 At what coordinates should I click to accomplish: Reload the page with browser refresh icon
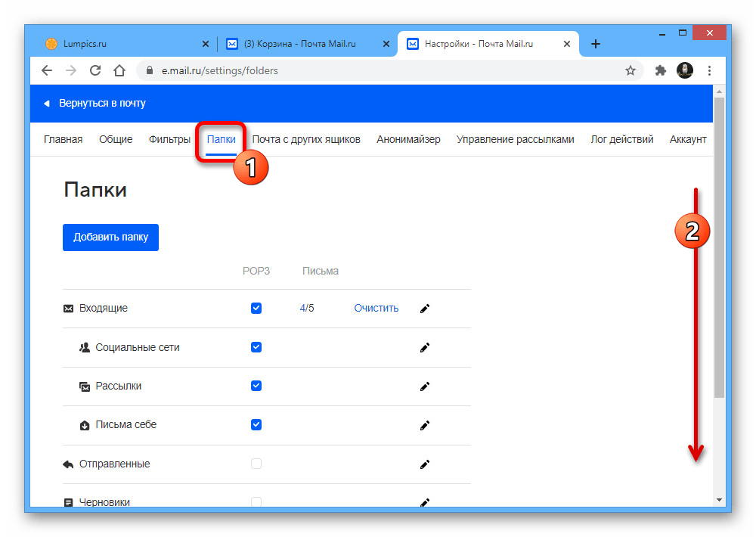(95, 70)
